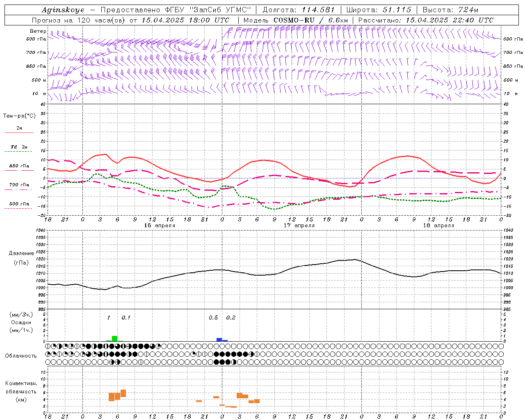Click the "(мм/1ч.)" precipitation unit label
The width and height of the screenshot is (525, 420).
pos(21,330)
